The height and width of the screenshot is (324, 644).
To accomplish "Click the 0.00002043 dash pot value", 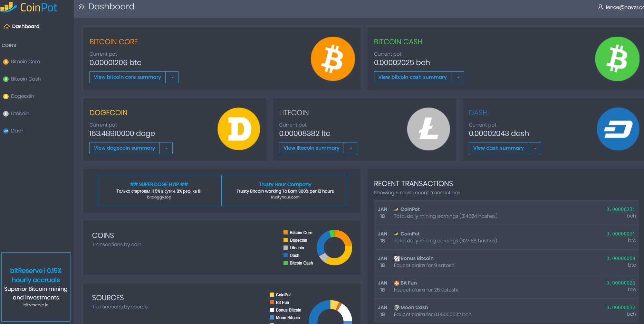I will click(499, 133).
